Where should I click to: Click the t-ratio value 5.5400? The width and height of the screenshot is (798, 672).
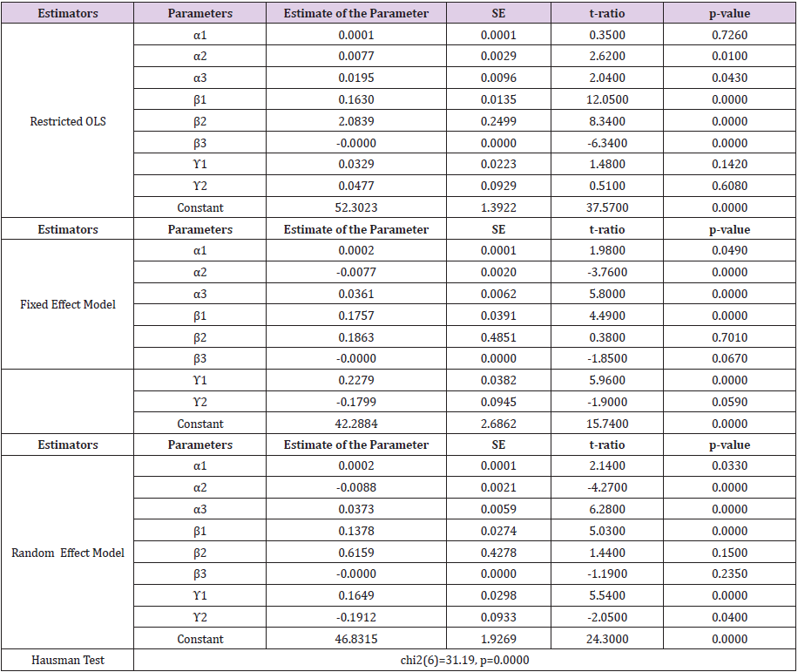(607, 595)
